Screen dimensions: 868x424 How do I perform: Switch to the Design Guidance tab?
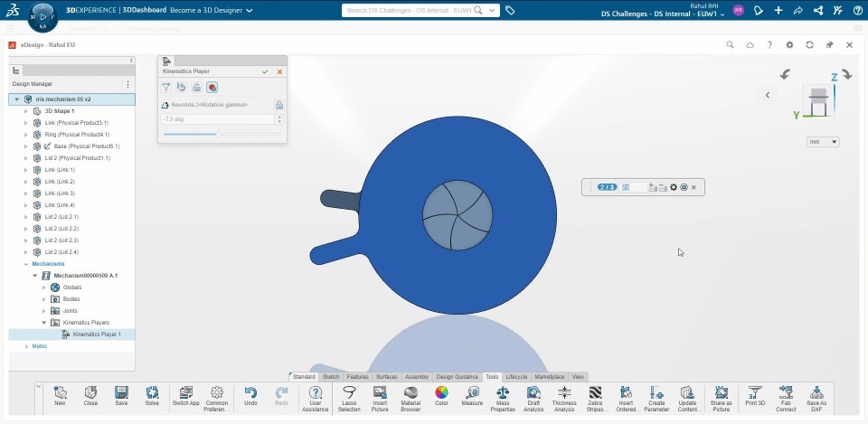pyautogui.click(x=458, y=376)
